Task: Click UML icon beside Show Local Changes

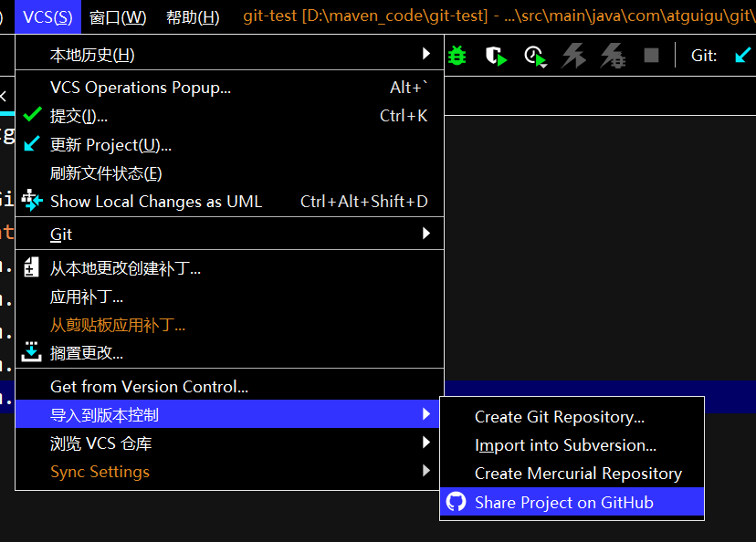Action: pyautogui.click(x=32, y=200)
